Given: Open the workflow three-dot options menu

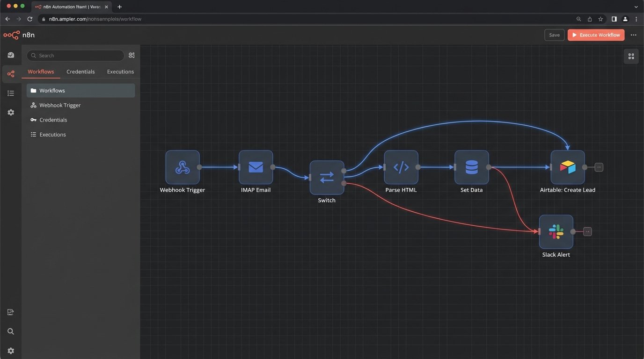Looking at the screenshot, I should (633, 35).
